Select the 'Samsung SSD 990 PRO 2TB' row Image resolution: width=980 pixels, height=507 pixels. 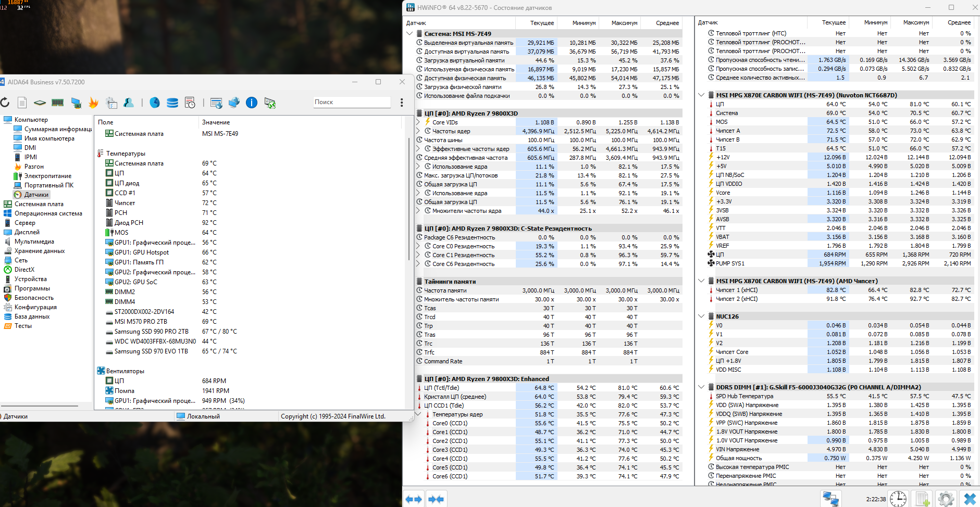pyautogui.click(x=250, y=332)
